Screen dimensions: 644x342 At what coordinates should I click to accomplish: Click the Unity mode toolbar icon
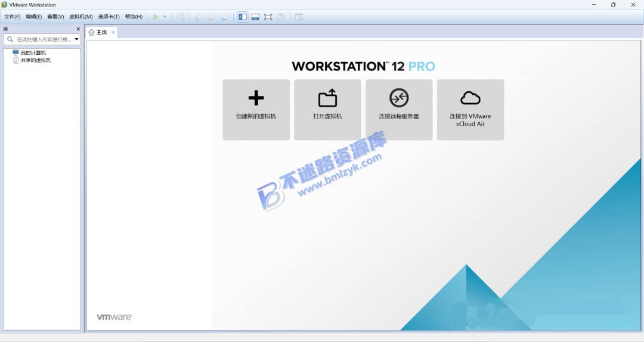pyautogui.click(x=281, y=17)
